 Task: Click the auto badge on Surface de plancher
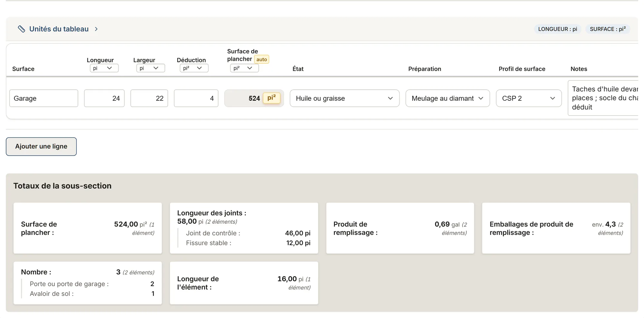261,59
